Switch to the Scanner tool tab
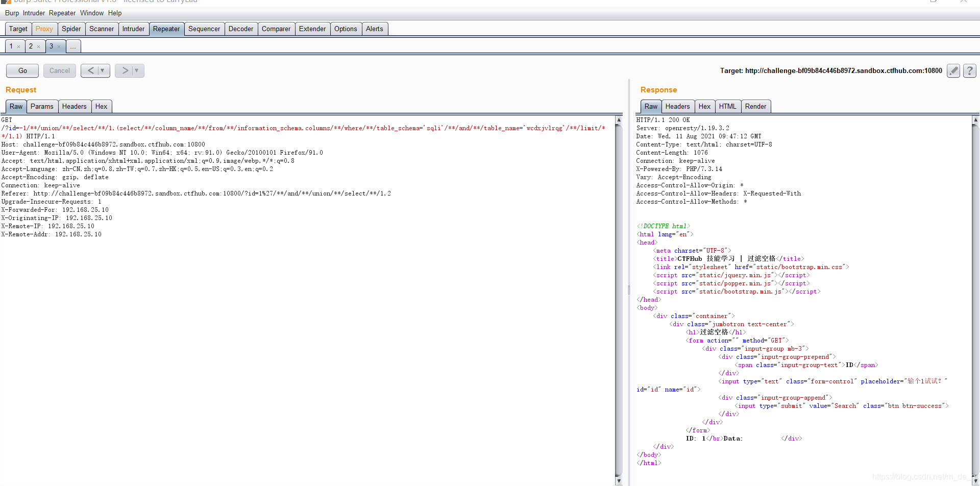980x486 pixels. coord(102,29)
